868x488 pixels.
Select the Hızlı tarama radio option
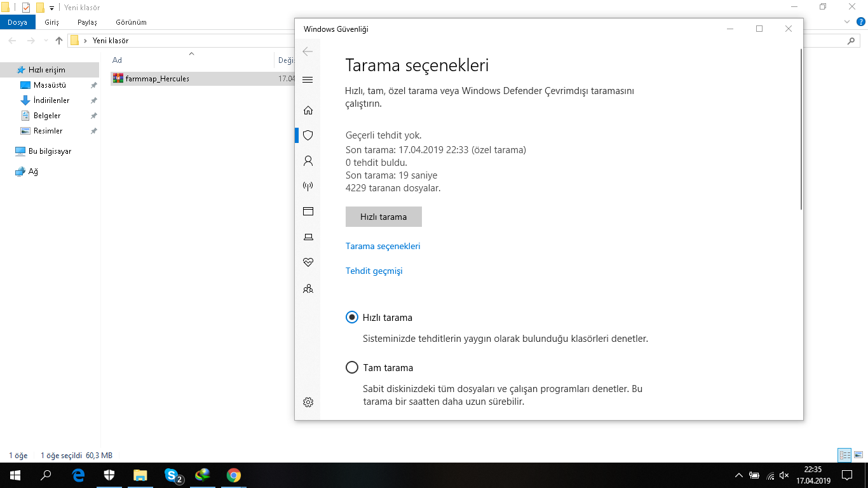351,317
